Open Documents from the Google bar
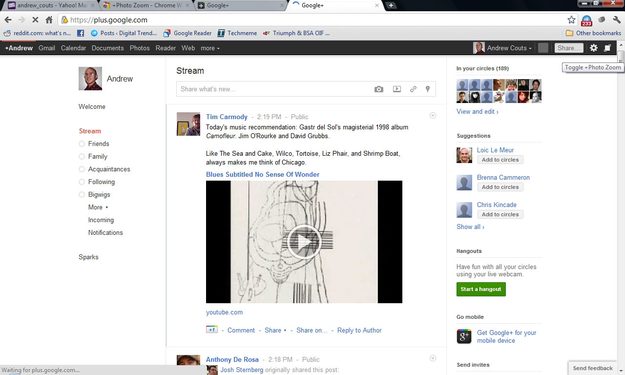The height and width of the screenshot is (375, 625). click(108, 48)
